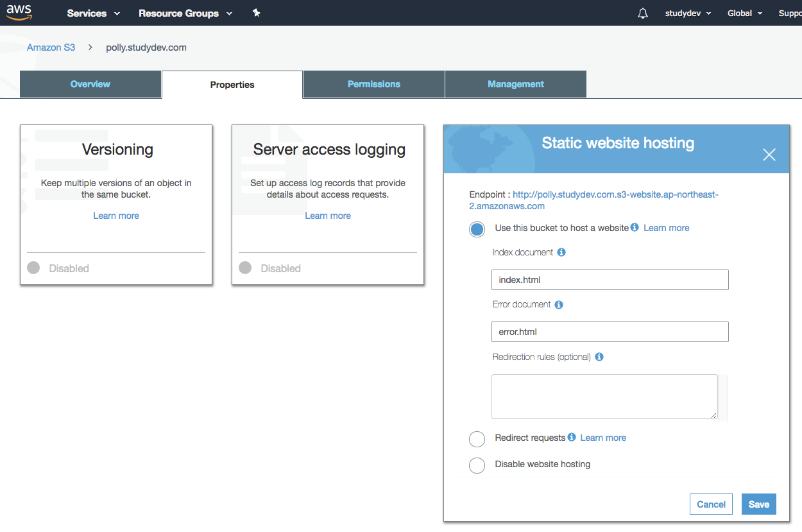Select the Redirect requests radio option
Viewport: 802px width, 532px height.
(x=477, y=439)
